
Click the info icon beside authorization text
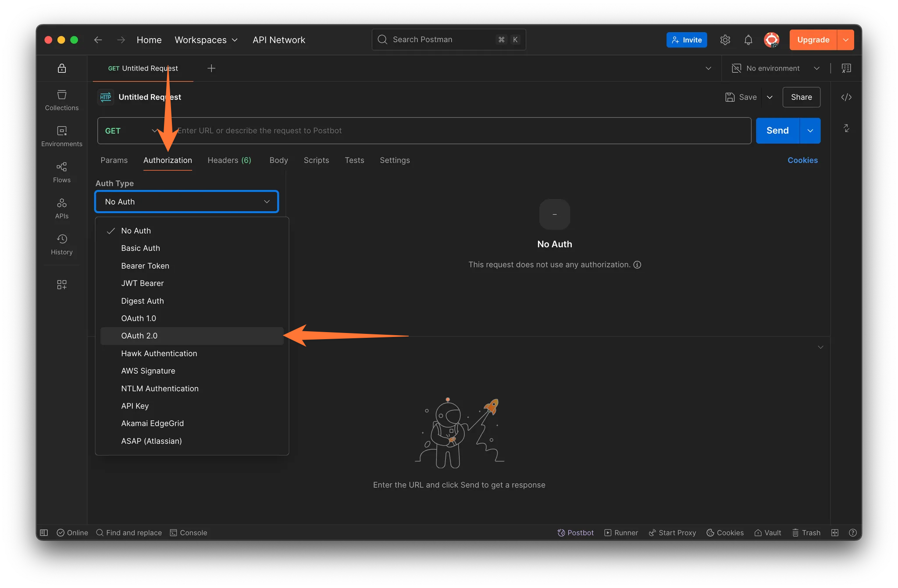[x=637, y=265]
